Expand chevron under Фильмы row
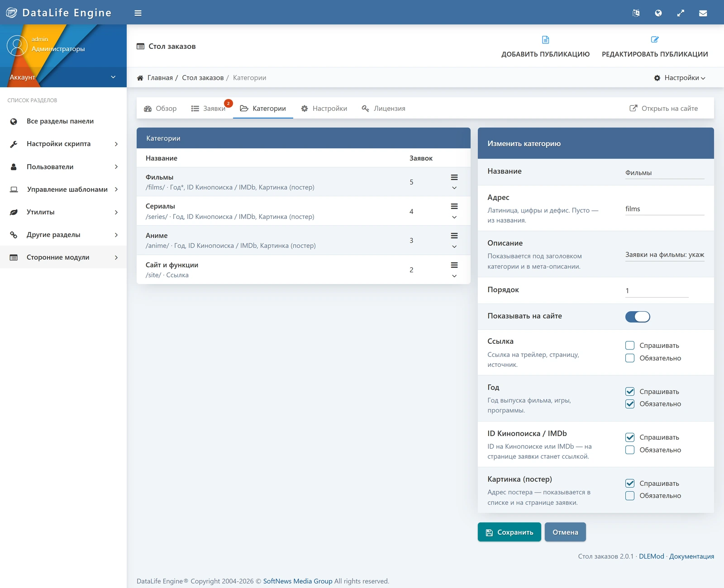 (454, 188)
